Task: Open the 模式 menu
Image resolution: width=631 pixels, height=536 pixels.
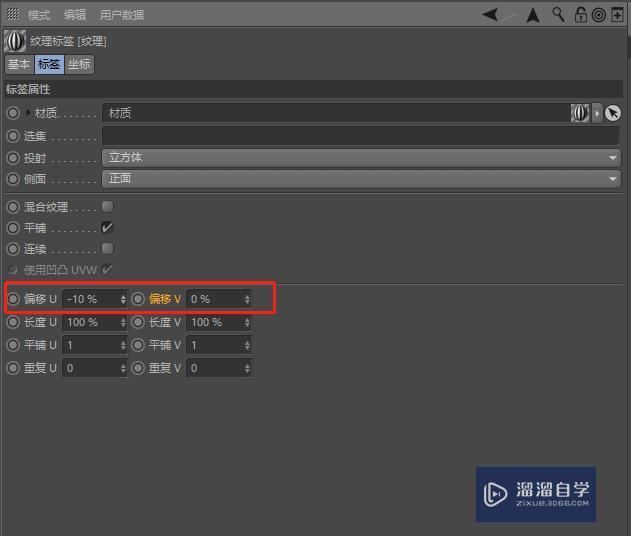Action: pyautogui.click(x=39, y=15)
